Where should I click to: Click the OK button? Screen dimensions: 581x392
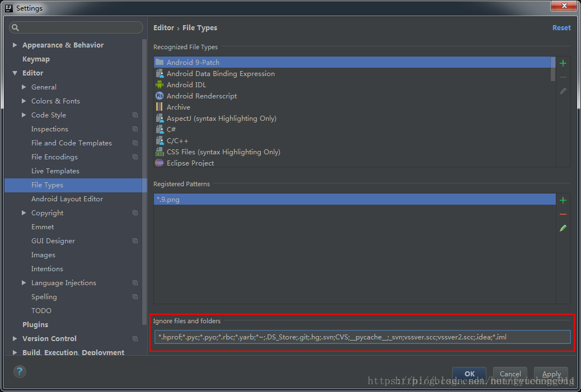pyautogui.click(x=469, y=374)
